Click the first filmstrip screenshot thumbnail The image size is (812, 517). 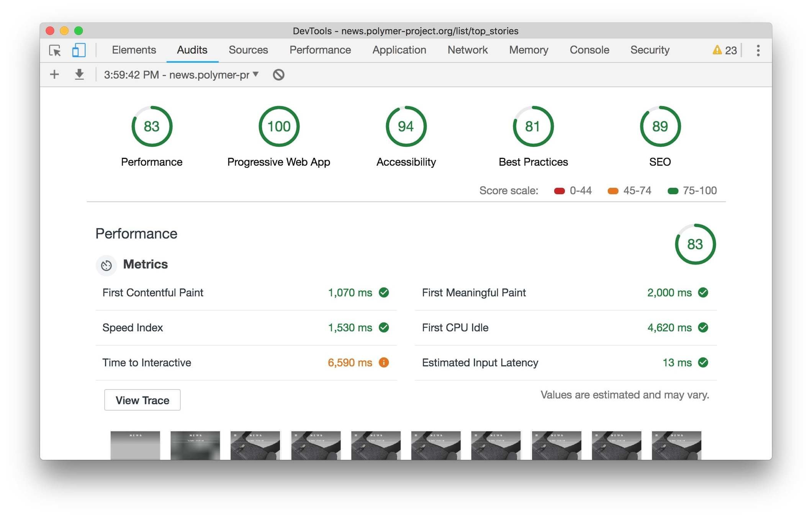pos(135,445)
